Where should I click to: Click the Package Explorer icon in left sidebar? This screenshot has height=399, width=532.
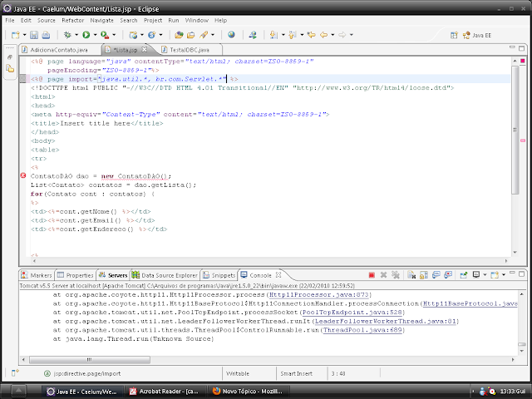(10, 69)
